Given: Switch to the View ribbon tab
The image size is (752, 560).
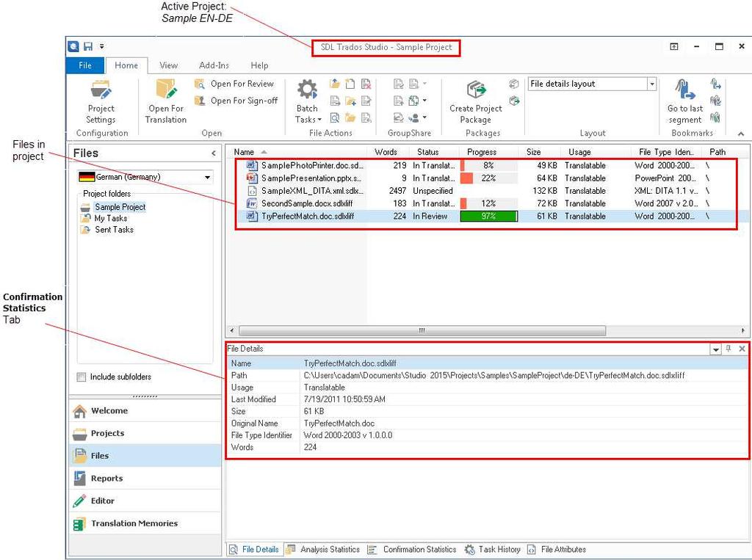Looking at the screenshot, I should (168, 65).
